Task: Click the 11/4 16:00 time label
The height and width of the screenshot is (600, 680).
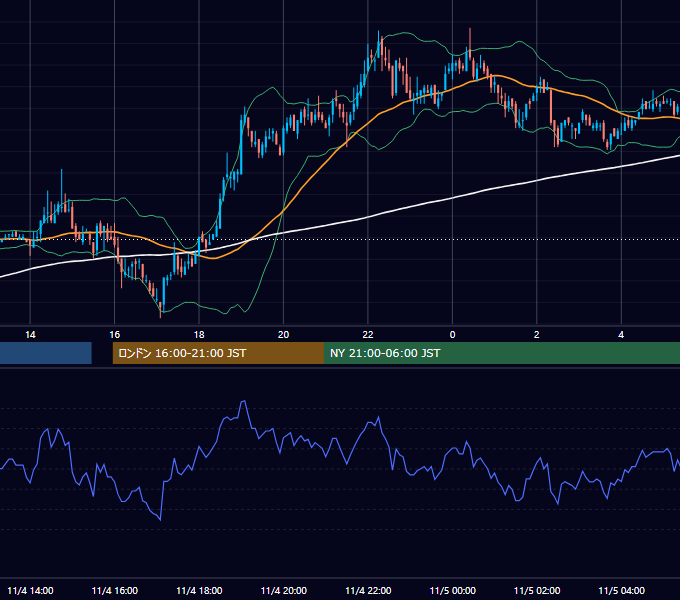Action: click(x=114, y=590)
